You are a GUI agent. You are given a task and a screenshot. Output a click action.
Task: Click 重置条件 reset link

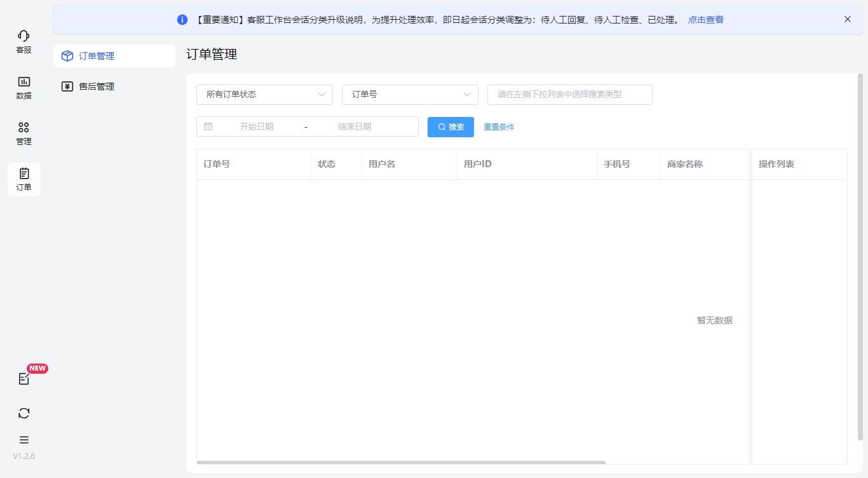click(499, 126)
